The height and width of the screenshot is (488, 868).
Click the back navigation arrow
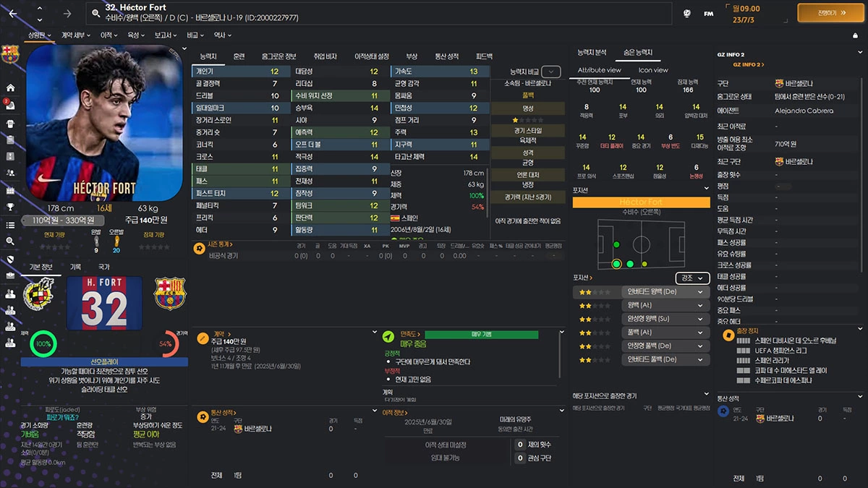point(14,13)
